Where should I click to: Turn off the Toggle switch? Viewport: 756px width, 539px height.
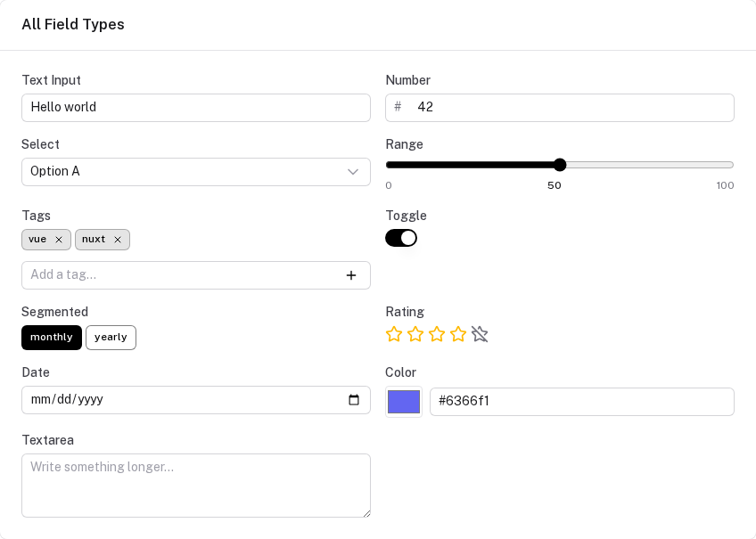click(x=401, y=238)
